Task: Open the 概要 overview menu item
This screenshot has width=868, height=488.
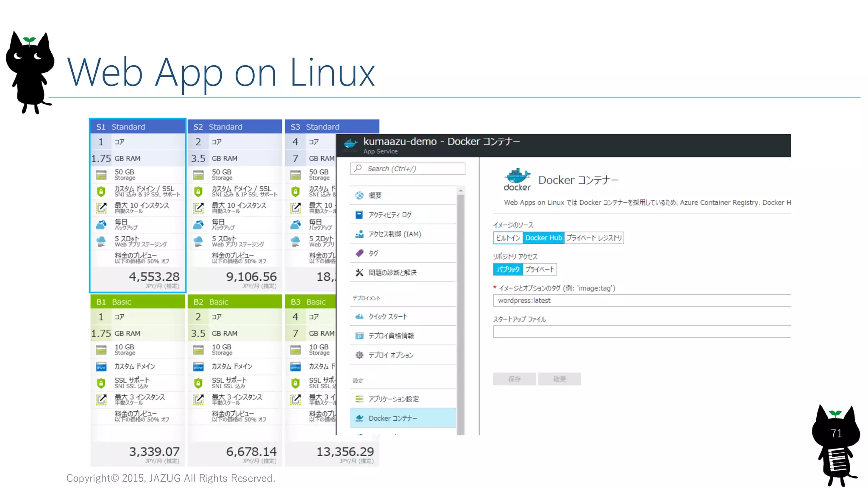Action: tap(403, 195)
